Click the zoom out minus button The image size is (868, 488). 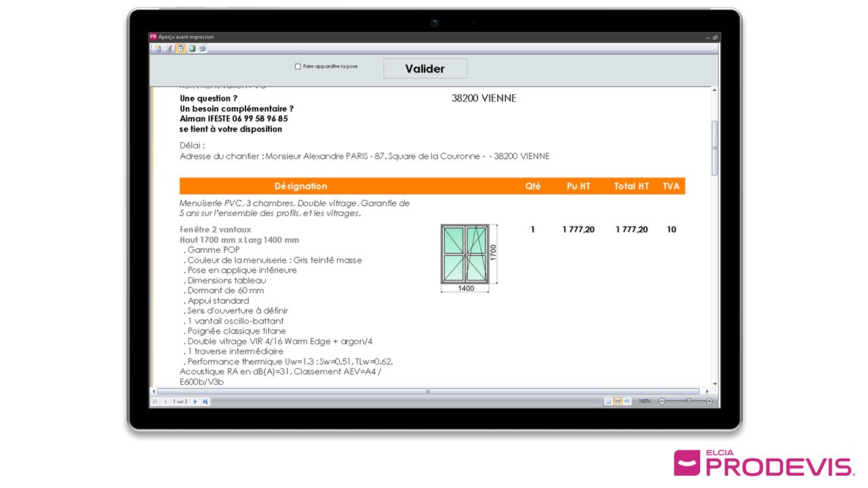coord(662,401)
